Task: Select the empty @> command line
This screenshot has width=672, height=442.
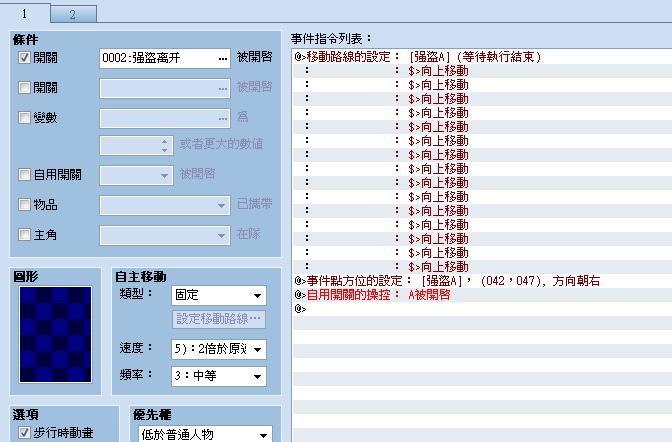Action: (x=483, y=309)
